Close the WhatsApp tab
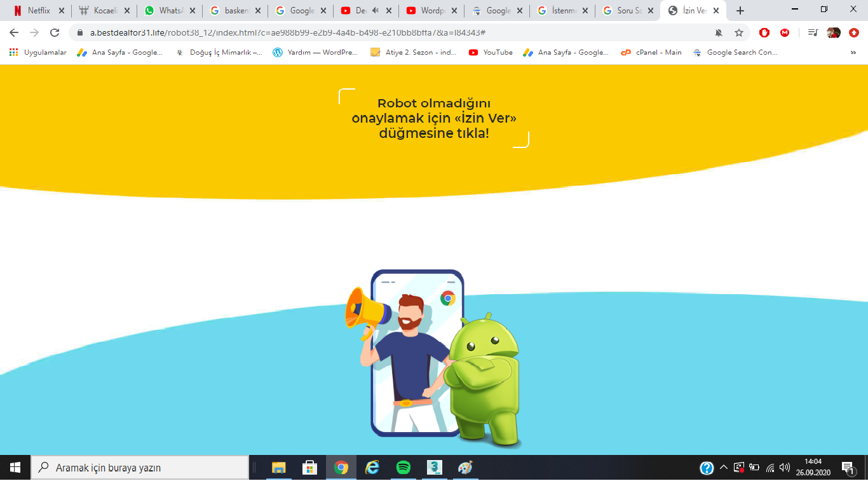Screen dimensions: 868x488 pos(193,10)
